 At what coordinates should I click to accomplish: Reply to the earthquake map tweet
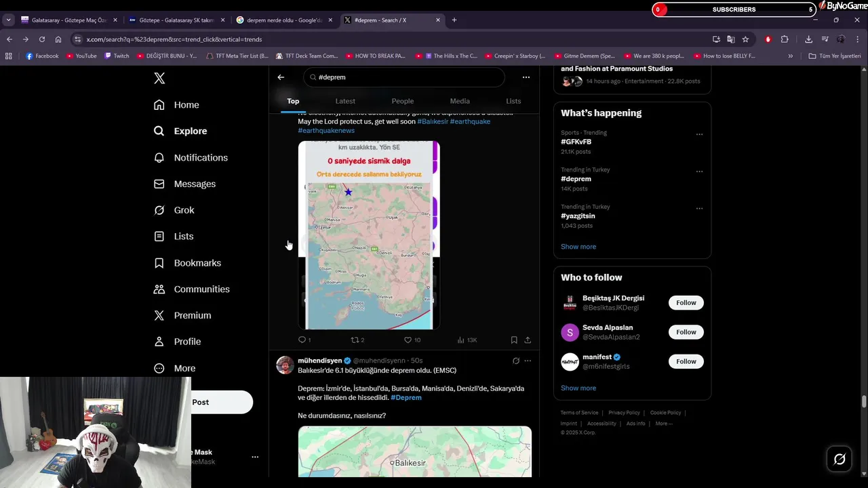click(304, 340)
